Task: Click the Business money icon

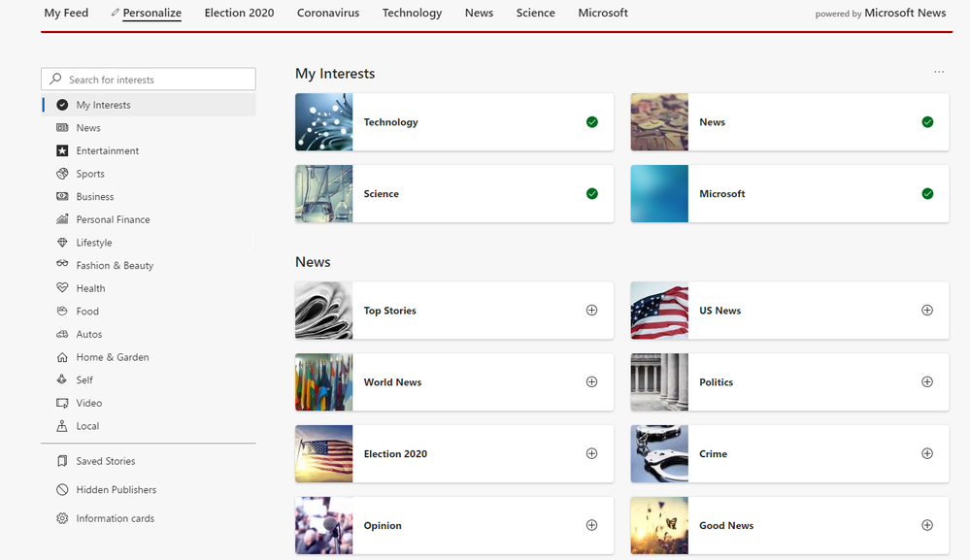Action: coord(62,197)
